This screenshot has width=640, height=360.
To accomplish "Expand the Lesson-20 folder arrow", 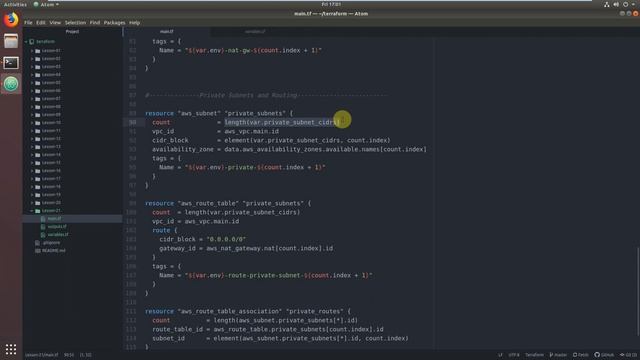I will click(x=32, y=203).
